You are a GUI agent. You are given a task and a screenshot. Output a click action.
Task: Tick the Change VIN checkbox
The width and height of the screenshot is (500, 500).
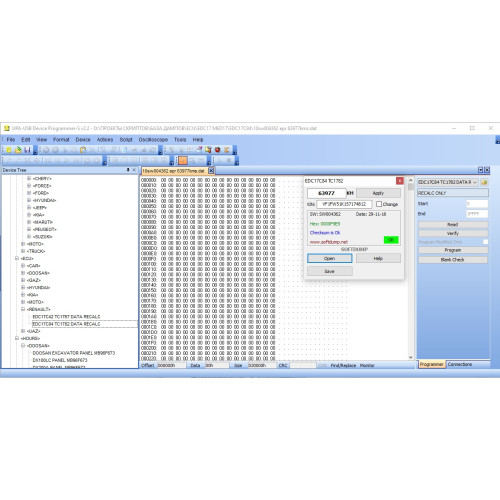pos(379,204)
